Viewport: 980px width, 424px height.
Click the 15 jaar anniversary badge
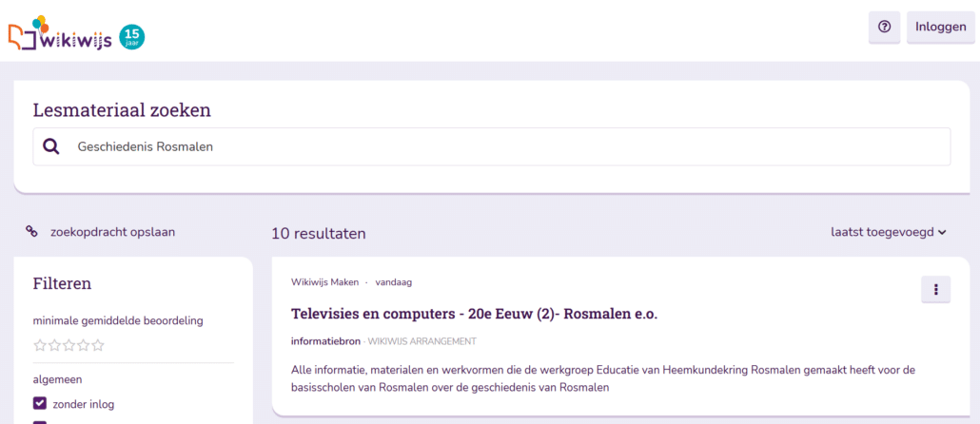(132, 37)
